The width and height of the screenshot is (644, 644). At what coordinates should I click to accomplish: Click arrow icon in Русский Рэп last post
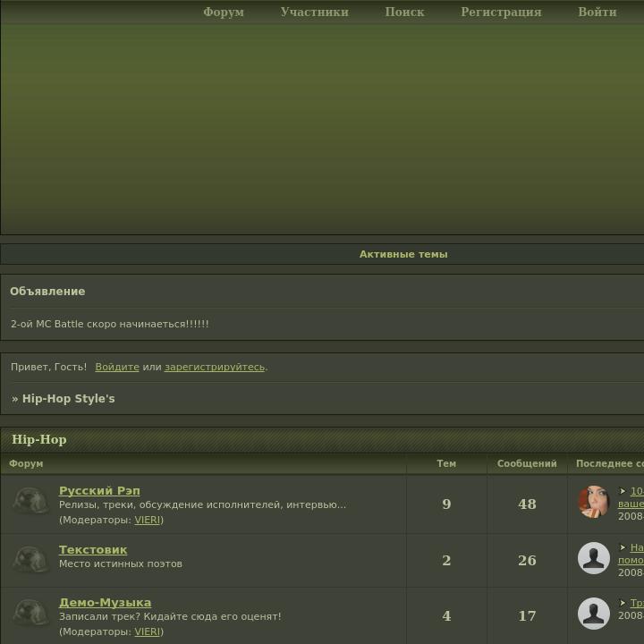(623, 491)
